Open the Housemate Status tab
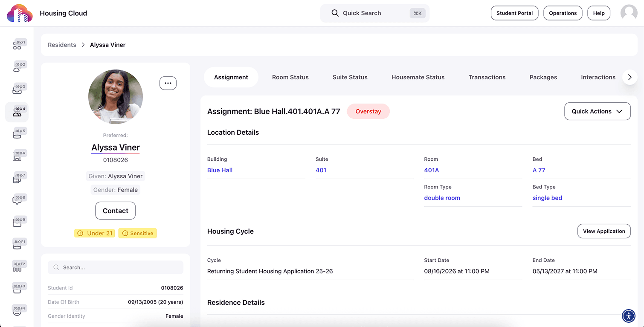Screen dimensions: 644x327 (x=418, y=77)
